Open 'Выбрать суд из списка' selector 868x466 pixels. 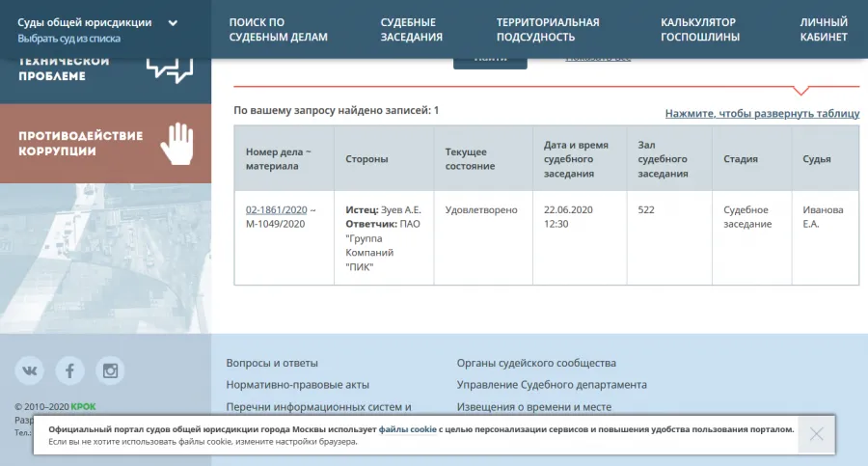tap(68, 39)
